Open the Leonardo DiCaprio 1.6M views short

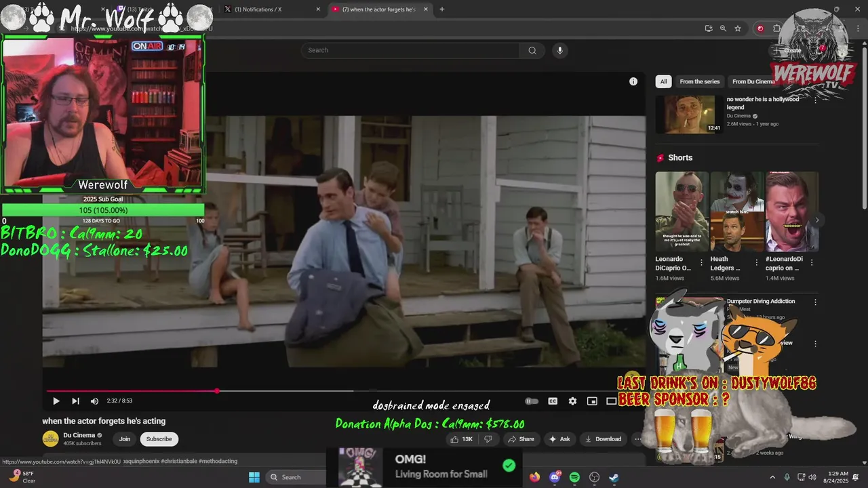(x=682, y=211)
